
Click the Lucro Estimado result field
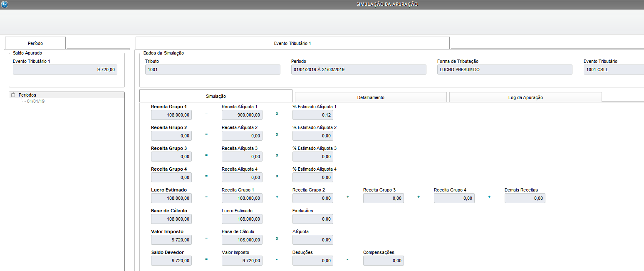click(x=171, y=198)
